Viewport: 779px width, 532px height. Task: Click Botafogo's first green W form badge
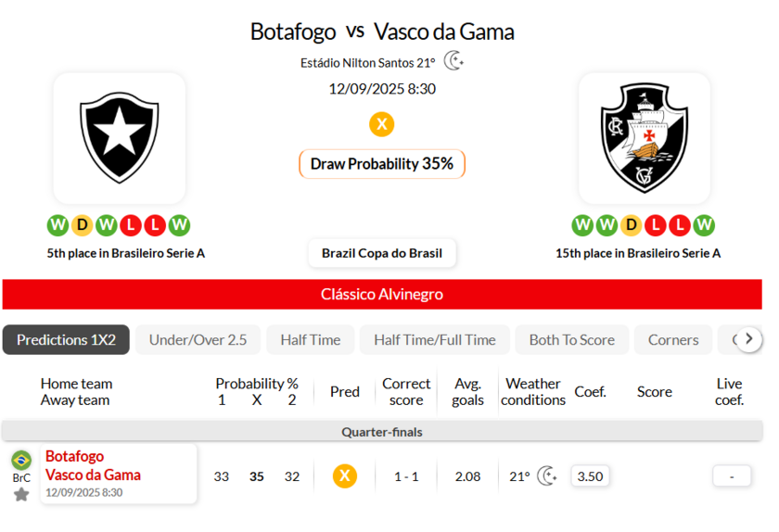pyautogui.click(x=57, y=225)
